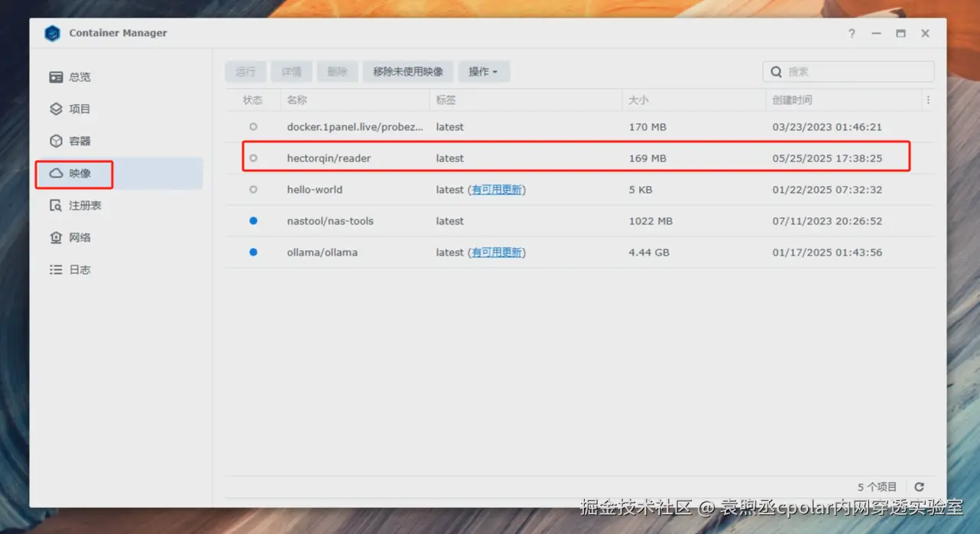Click the 170 MB size cell
The height and width of the screenshot is (534, 980).
[x=647, y=127]
